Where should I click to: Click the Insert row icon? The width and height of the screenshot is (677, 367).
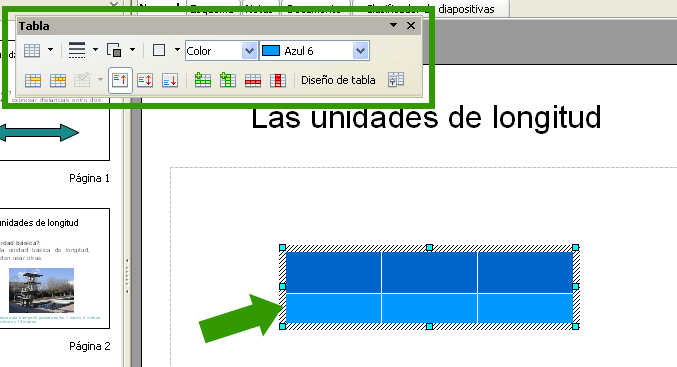pyautogui.click(x=202, y=80)
